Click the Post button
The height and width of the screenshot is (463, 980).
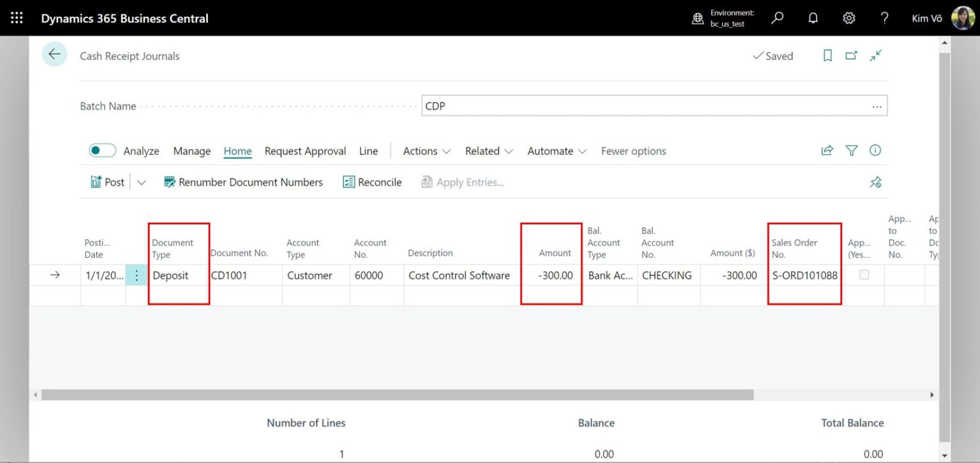107,182
